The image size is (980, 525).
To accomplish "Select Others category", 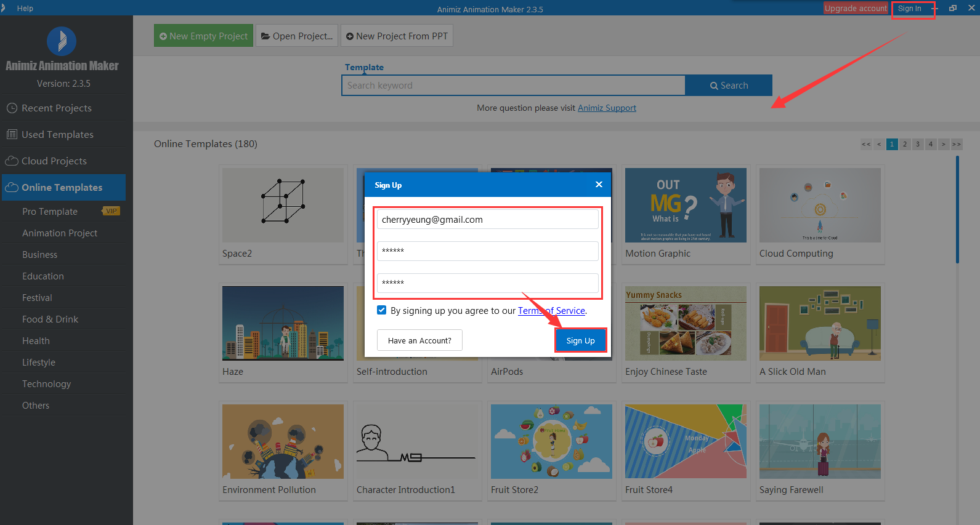I will [x=36, y=405].
